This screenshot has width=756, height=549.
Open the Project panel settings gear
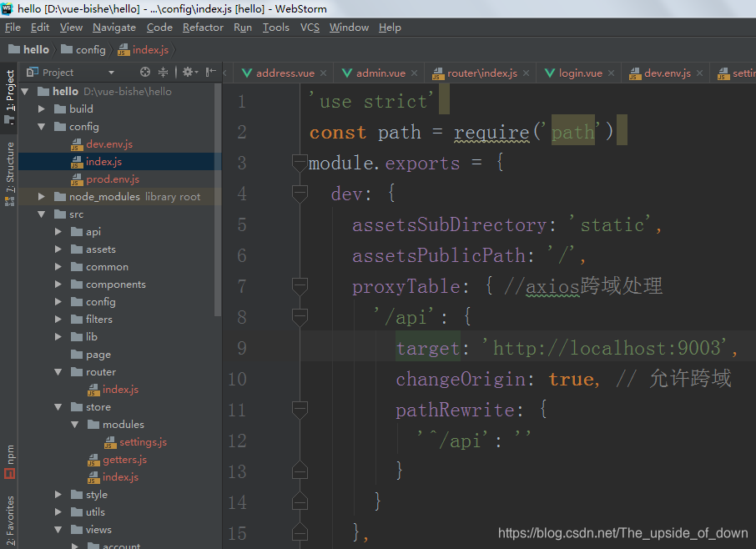tap(189, 73)
